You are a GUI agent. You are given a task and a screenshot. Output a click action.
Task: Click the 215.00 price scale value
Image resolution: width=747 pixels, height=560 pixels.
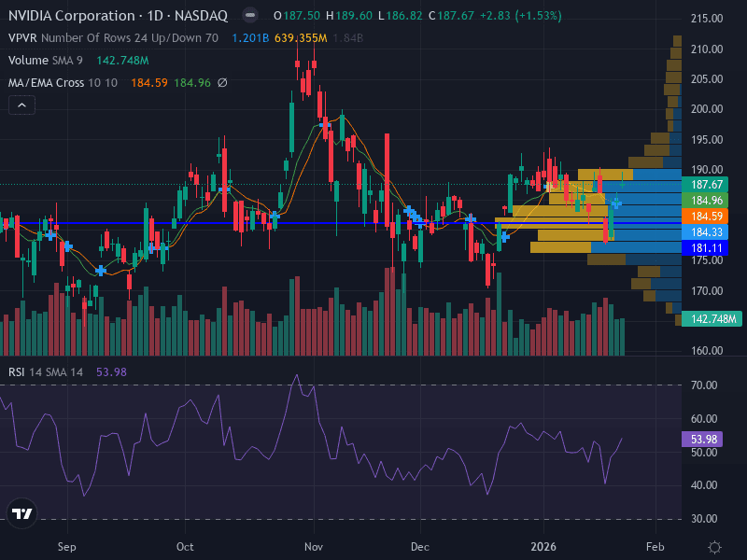(x=707, y=19)
